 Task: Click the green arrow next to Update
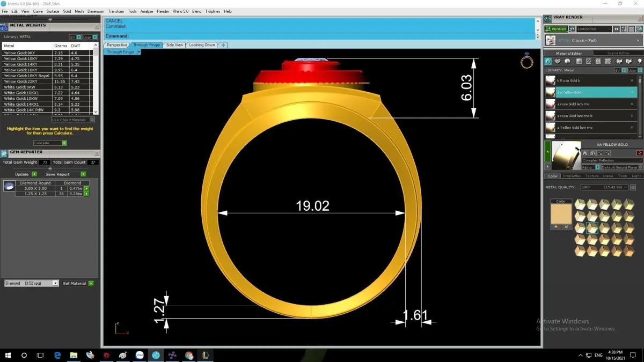pyautogui.click(x=34, y=174)
